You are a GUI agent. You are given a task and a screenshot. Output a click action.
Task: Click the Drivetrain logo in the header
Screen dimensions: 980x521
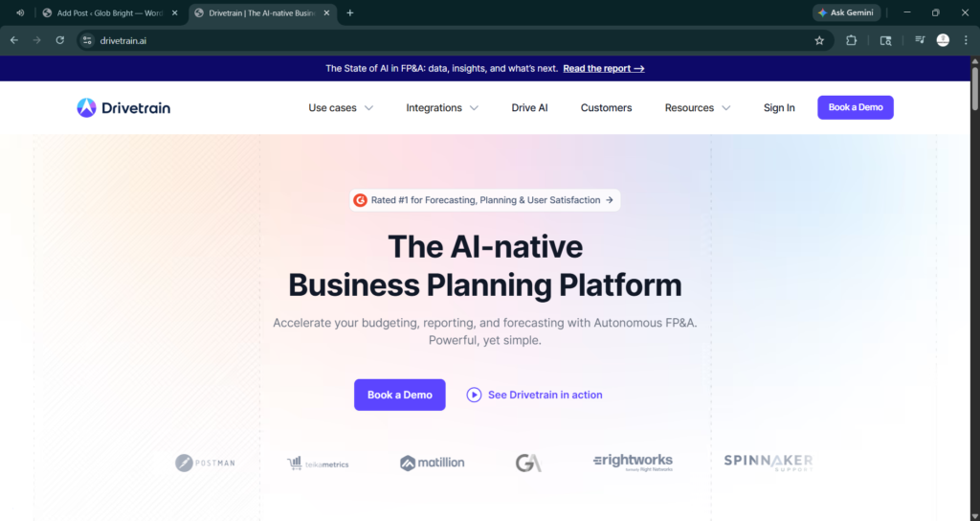click(123, 108)
